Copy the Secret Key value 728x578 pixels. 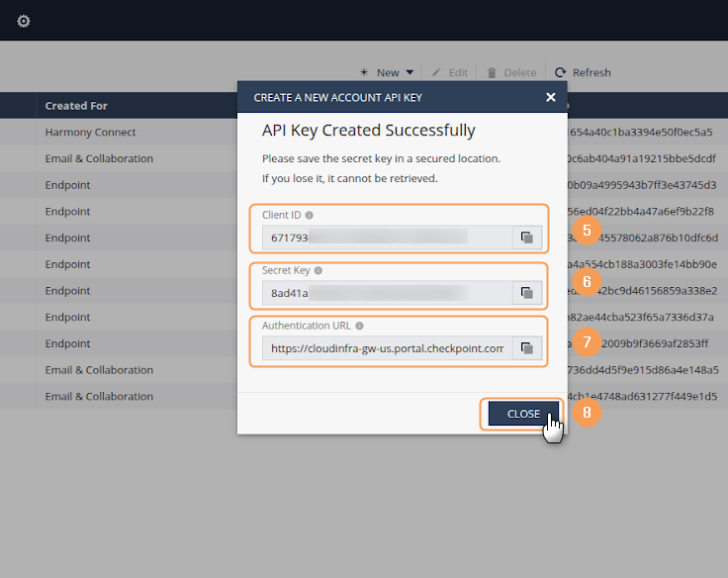[x=526, y=293]
